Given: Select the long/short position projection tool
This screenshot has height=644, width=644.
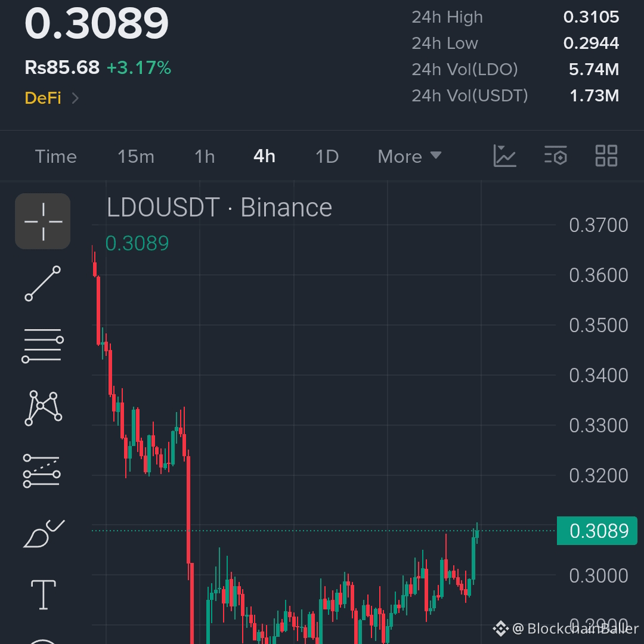Looking at the screenshot, I should pyautogui.click(x=42, y=470).
